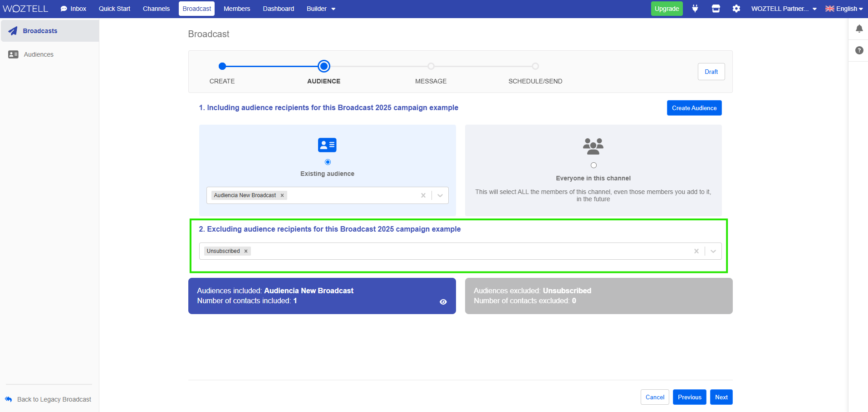Click the Create Audience button
Screen dimensions: 868x412
[694, 108]
